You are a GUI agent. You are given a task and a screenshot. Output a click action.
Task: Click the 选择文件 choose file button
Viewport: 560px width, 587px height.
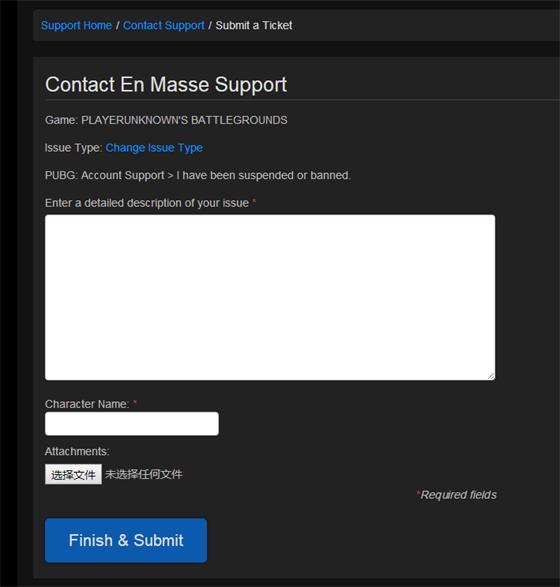point(73,474)
